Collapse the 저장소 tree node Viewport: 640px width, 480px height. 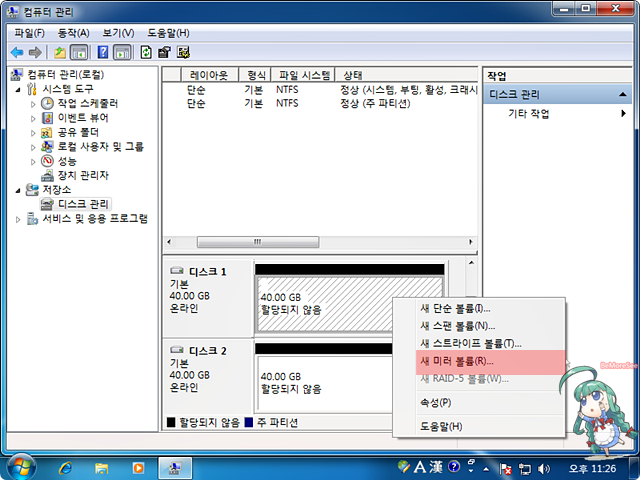[18, 190]
